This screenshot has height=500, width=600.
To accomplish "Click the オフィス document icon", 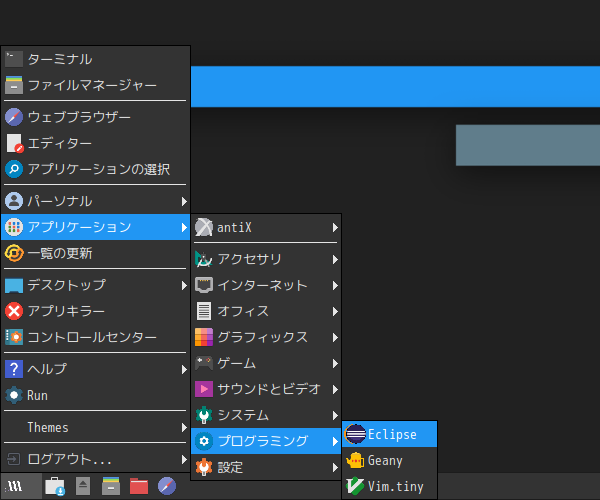I will click(x=204, y=311).
